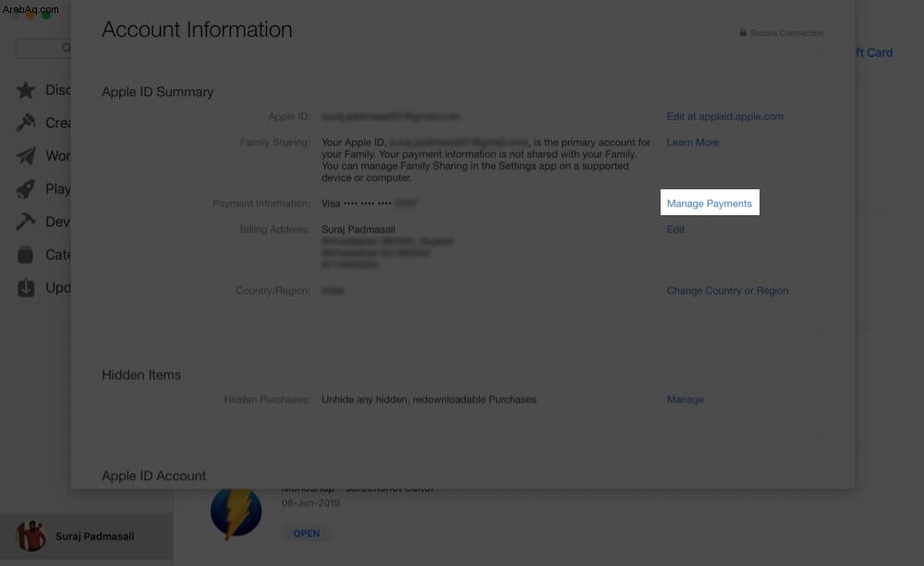Image resolution: width=924 pixels, height=566 pixels.
Task: Click the Gift Card link behind the sheet
Action: click(874, 53)
